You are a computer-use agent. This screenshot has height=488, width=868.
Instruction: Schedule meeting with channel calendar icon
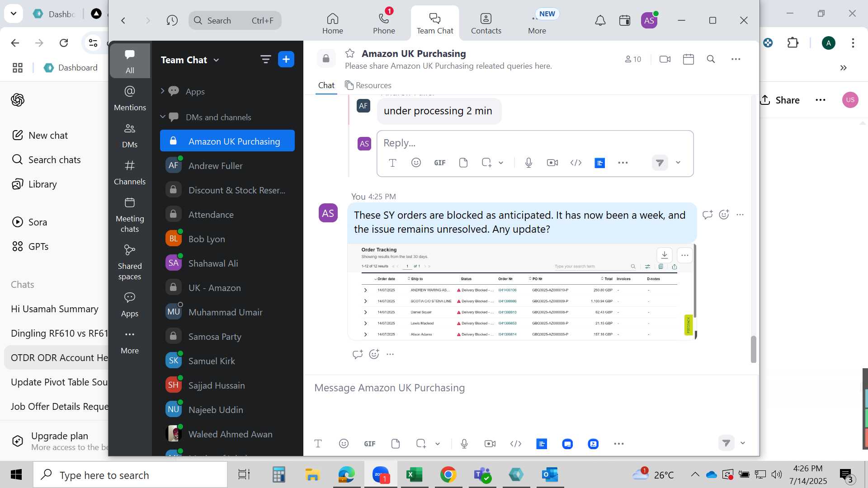[x=689, y=59]
